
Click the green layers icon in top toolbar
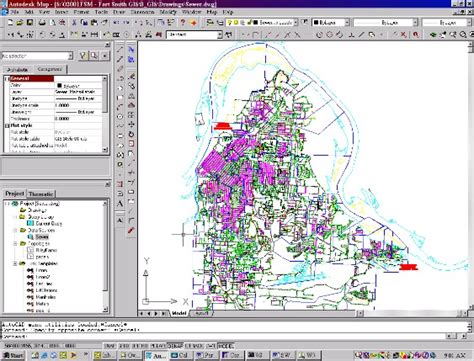pyautogui.click(x=433, y=34)
